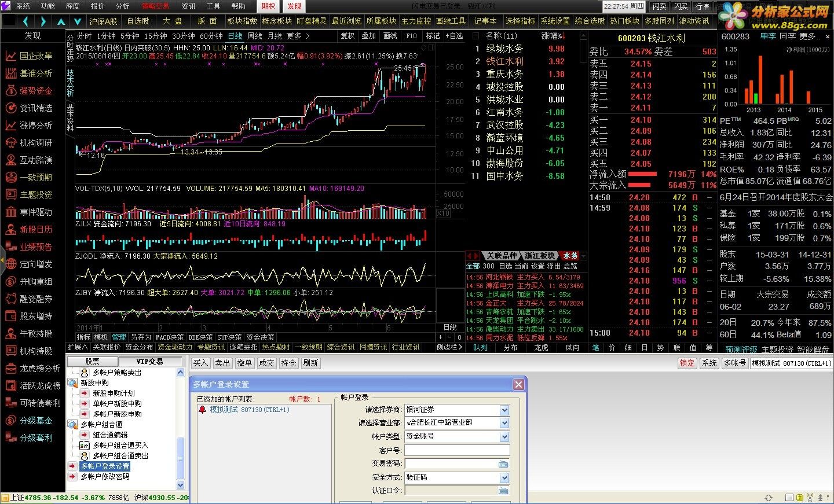Screen dimensions: 834x504
Task: Open the 系统 menu
Action: click(23, 6)
